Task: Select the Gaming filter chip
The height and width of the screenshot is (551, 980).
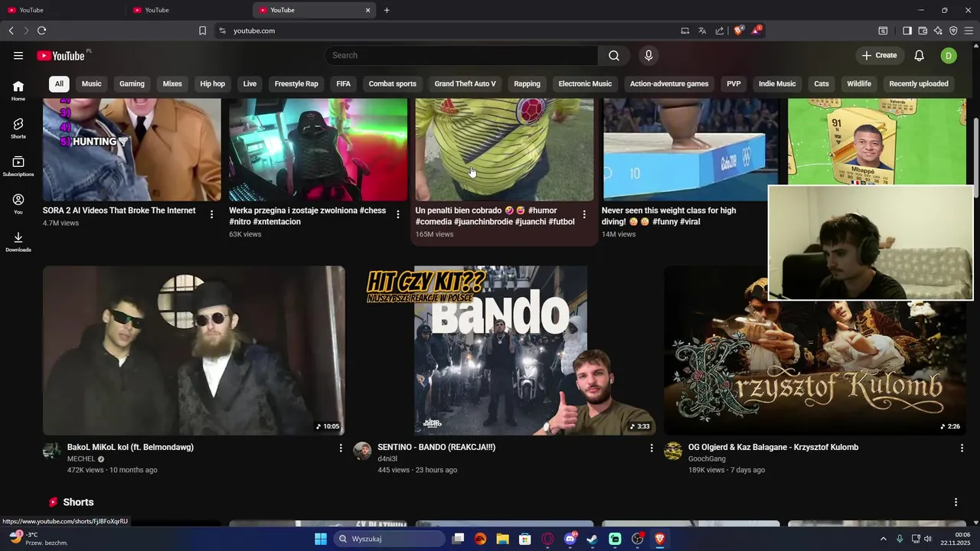Action: click(132, 83)
